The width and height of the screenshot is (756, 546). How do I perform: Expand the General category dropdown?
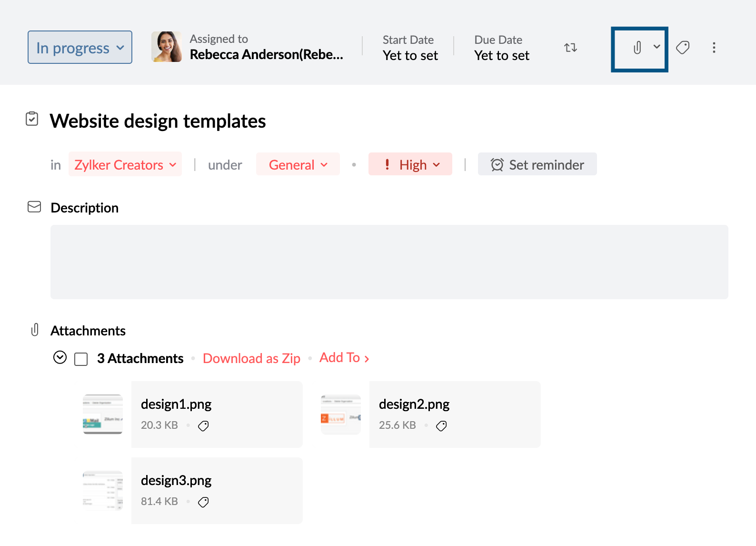pos(298,165)
